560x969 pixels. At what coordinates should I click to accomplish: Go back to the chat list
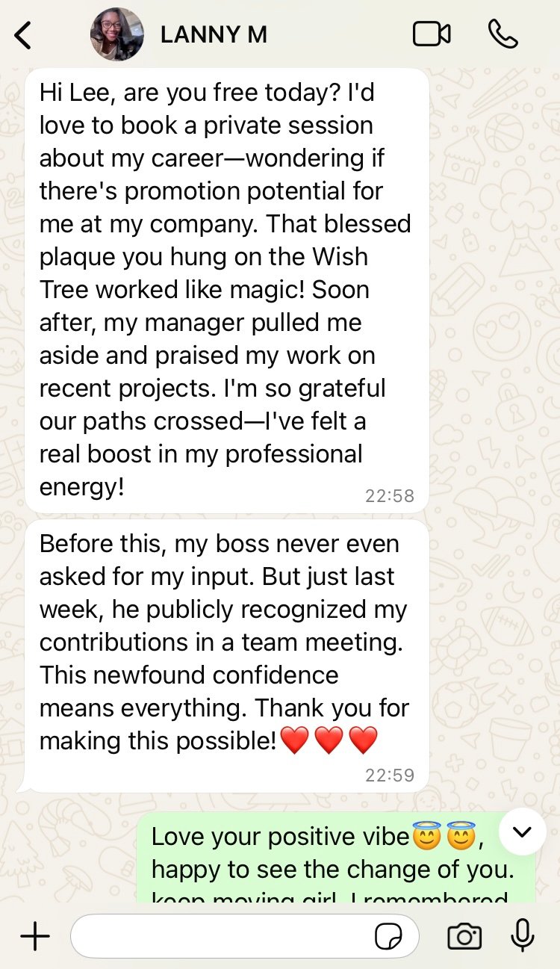(x=24, y=35)
